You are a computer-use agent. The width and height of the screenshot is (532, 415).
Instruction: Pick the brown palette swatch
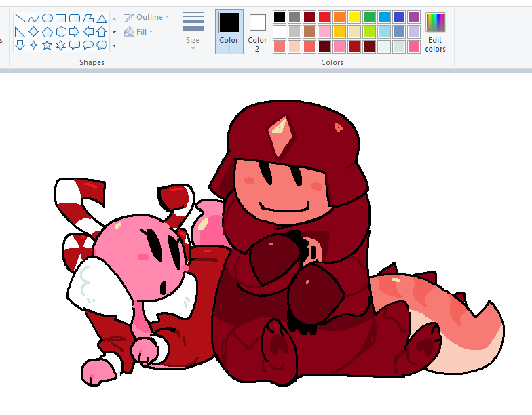point(309,32)
